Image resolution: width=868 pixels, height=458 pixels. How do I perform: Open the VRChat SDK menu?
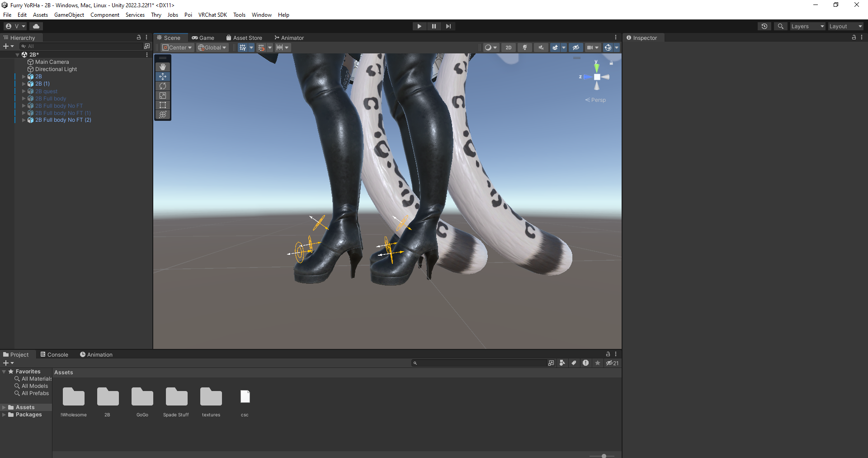coord(212,15)
